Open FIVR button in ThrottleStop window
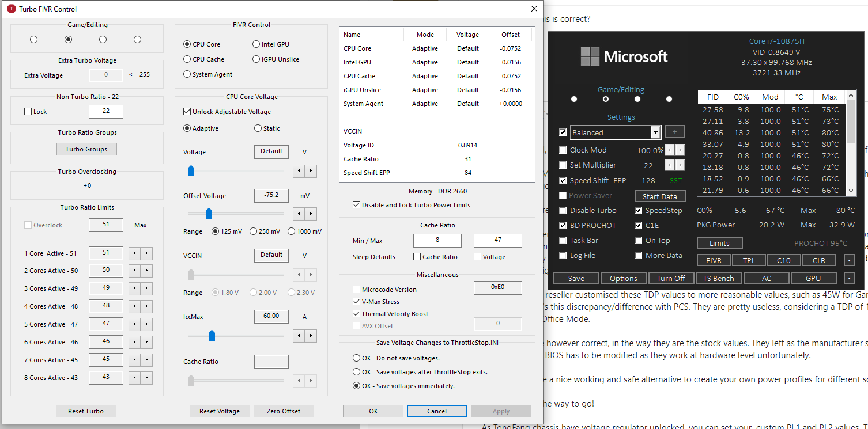This screenshot has width=868, height=429. [x=714, y=260]
